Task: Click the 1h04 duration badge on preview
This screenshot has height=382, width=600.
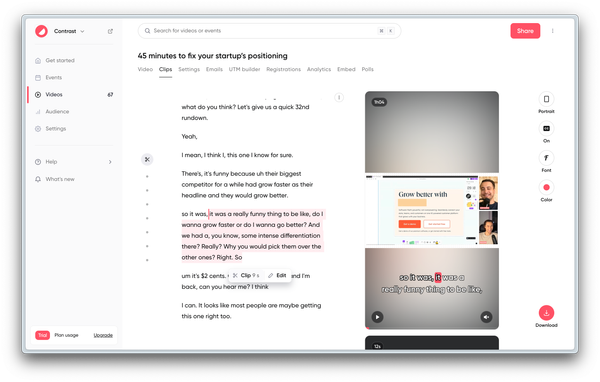Action: (x=379, y=102)
